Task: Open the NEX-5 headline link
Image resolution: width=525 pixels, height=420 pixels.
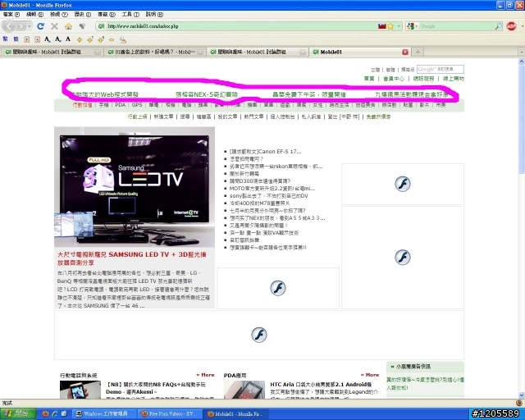Action: [207, 95]
